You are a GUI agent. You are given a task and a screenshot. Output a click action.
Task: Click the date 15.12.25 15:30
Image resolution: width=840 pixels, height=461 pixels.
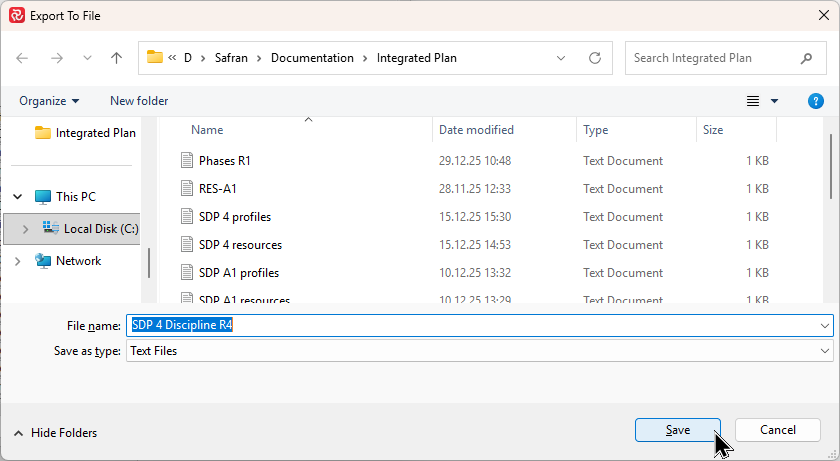pos(475,217)
